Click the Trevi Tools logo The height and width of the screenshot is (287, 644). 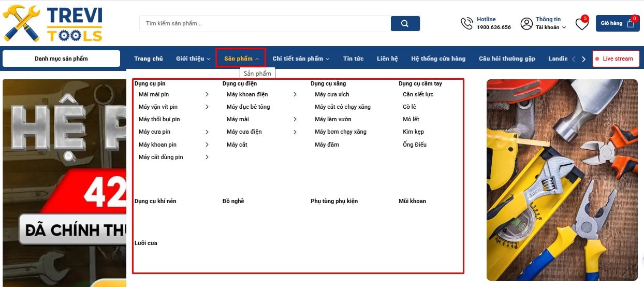[x=53, y=23]
